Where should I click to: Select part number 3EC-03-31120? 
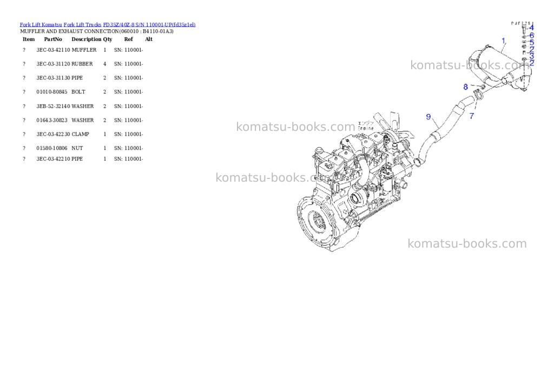[53, 64]
